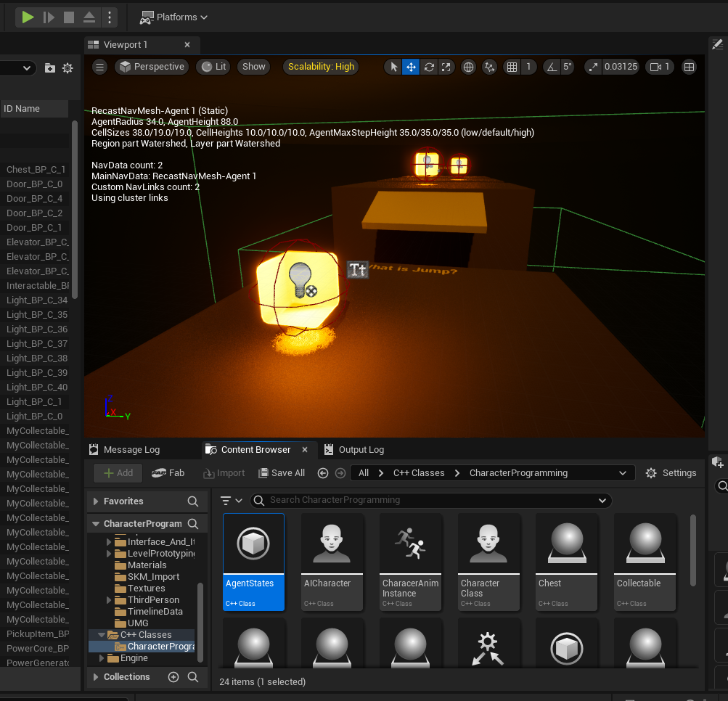Open viewport options via hamburger menu icon
This screenshot has width=728, height=701.
pos(99,67)
